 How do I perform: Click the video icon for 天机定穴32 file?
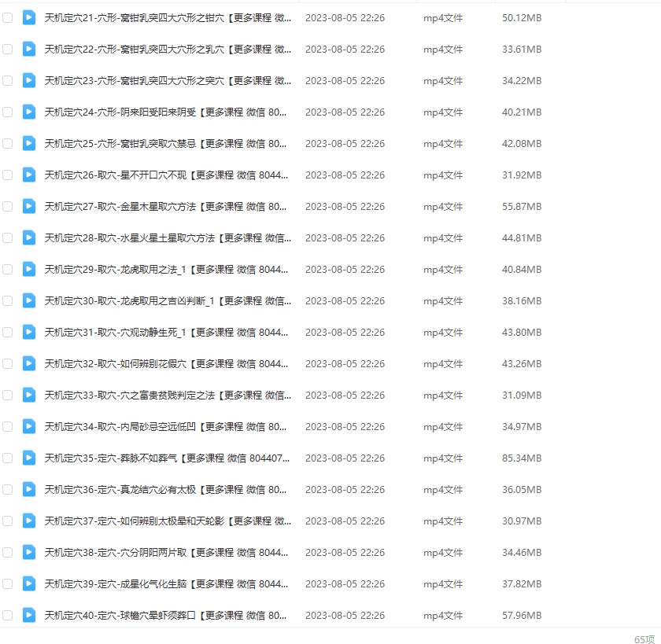pyautogui.click(x=29, y=363)
